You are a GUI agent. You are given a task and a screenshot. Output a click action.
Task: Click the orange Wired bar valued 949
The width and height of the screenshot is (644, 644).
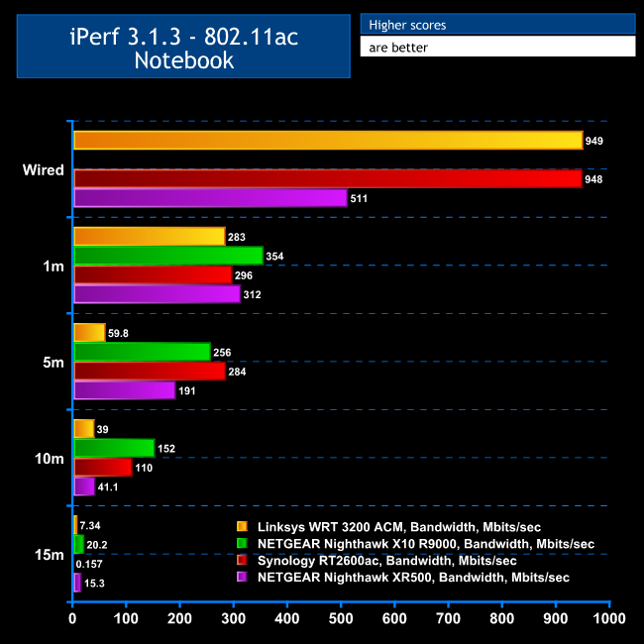pos(328,141)
